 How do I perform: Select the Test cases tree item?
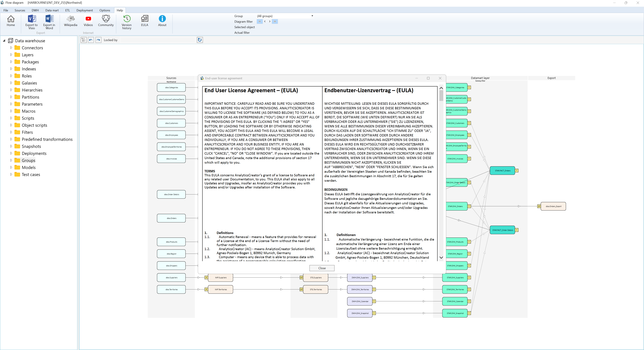coord(31,175)
